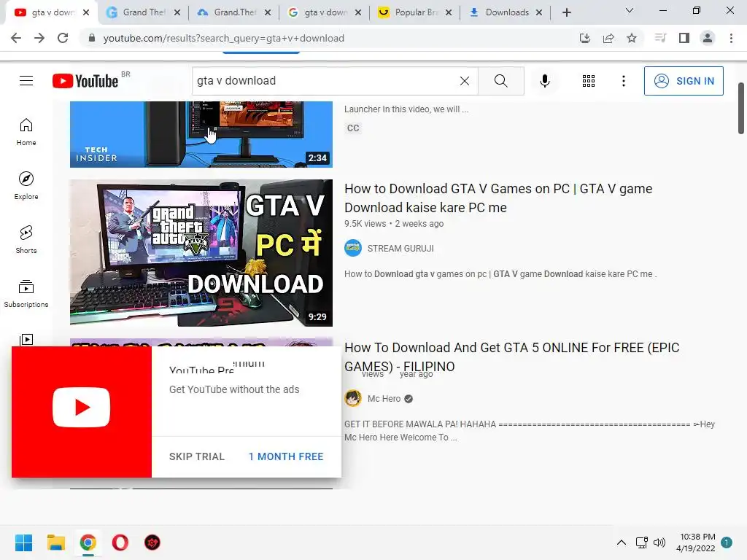The width and height of the screenshot is (747, 560).
Task: Click the CC closed captions badge
Action: (x=353, y=128)
